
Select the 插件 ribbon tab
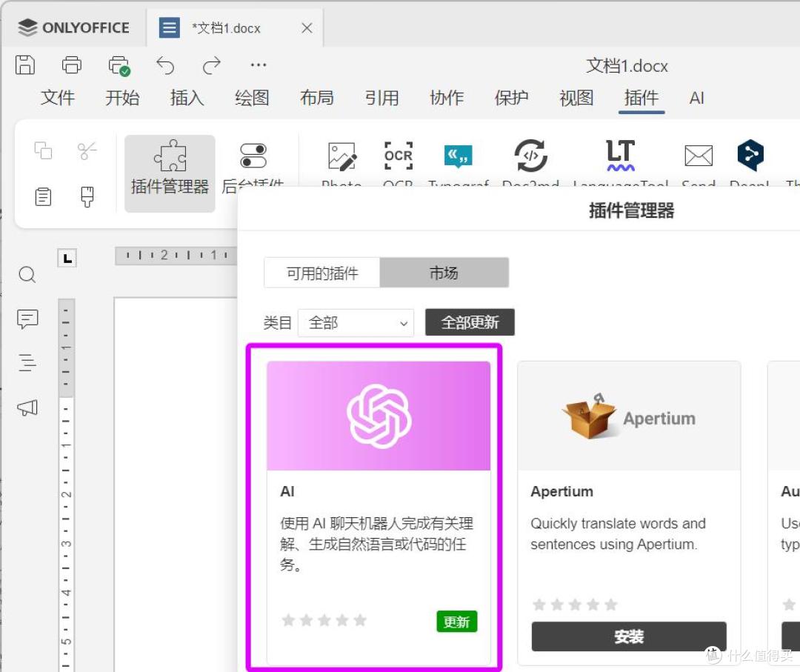click(641, 98)
